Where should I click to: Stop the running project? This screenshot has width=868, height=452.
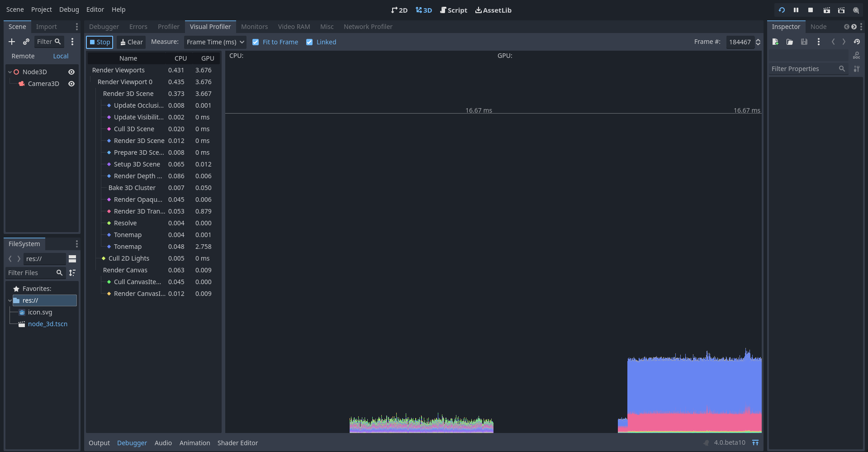tap(810, 10)
